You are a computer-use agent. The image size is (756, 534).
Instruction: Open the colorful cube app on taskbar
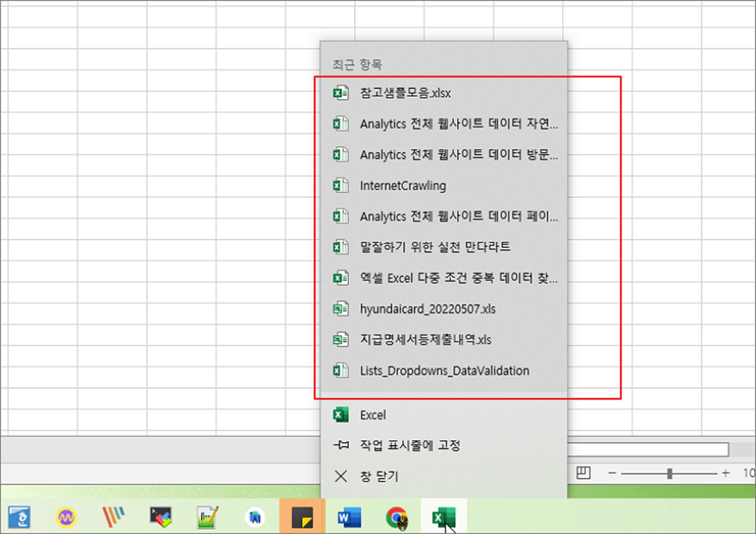click(x=161, y=517)
